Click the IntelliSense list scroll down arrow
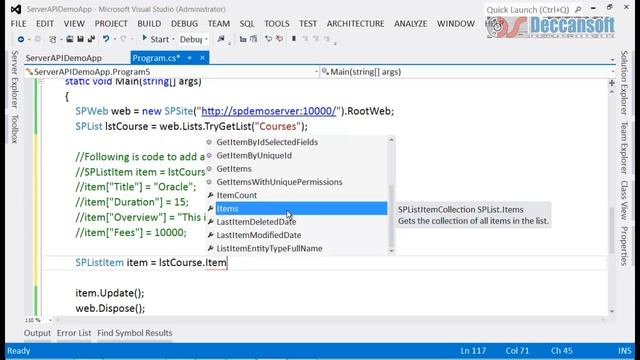 click(x=391, y=251)
